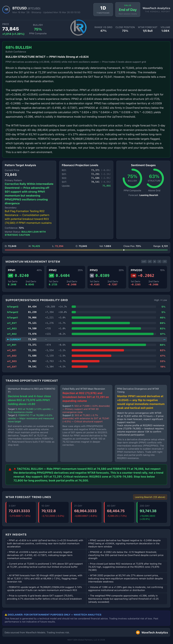Open the 200-DAY WTAR forecast card
This screenshot has width=173, height=644.
152,512
